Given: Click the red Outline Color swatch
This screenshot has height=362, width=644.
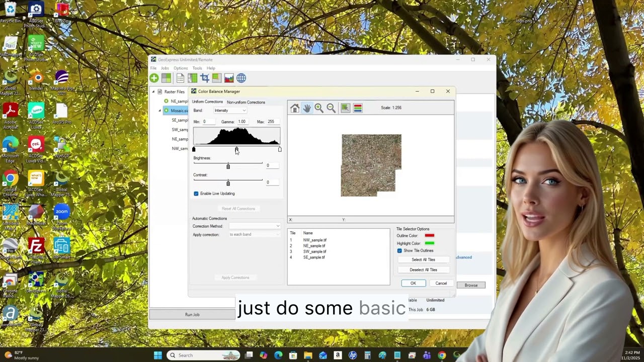Looking at the screenshot, I should [429, 236].
